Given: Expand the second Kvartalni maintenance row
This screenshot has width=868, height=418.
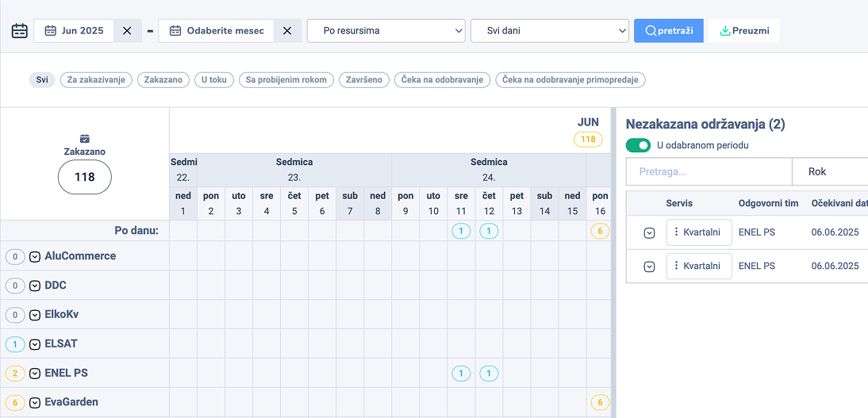Looking at the screenshot, I should pos(649,267).
